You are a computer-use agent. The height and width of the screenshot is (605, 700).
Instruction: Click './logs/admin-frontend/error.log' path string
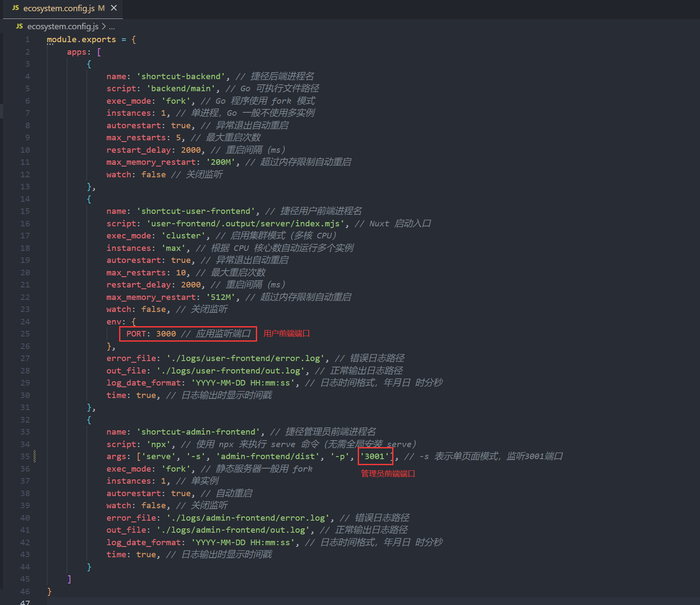(248, 518)
